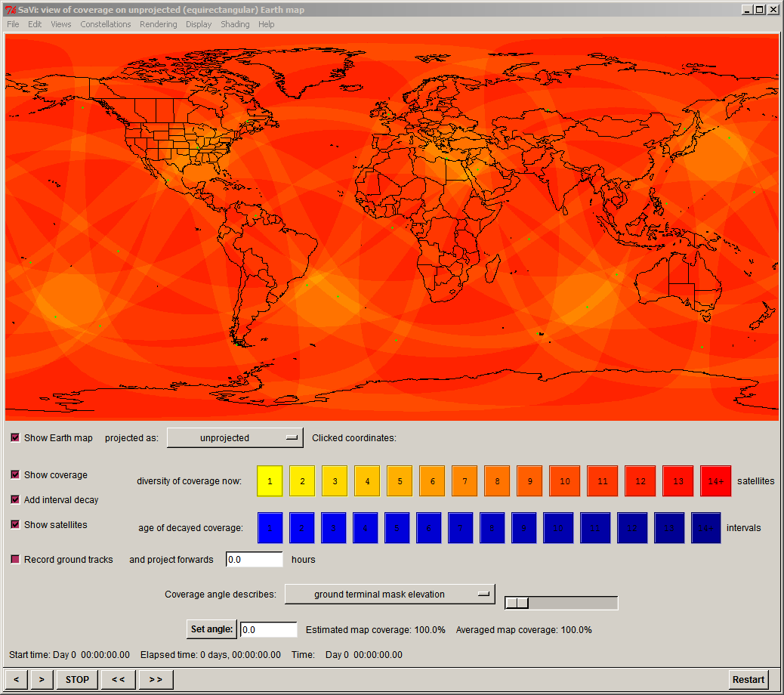Open the 'unprojected' map projection dropdown
This screenshot has width=784, height=695.
pos(234,437)
